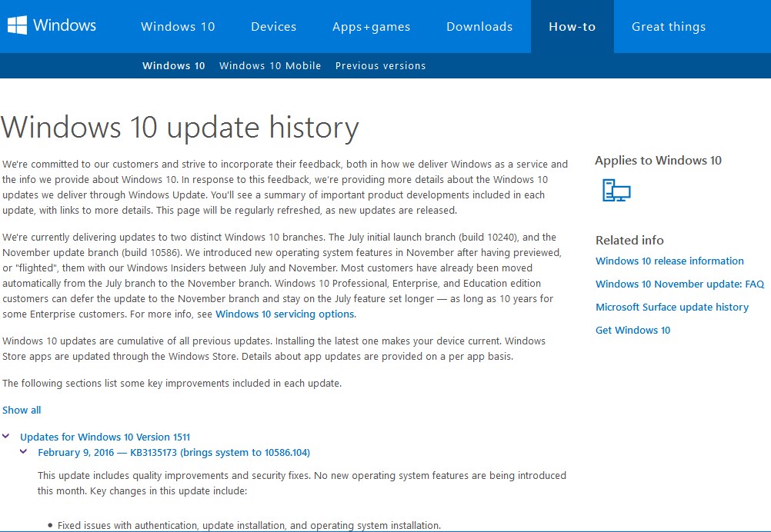Click the bullet 'Fixed issues with authentication, update installation'
The height and width of the screenshot is (532, 771).
[x=249, y=525]
